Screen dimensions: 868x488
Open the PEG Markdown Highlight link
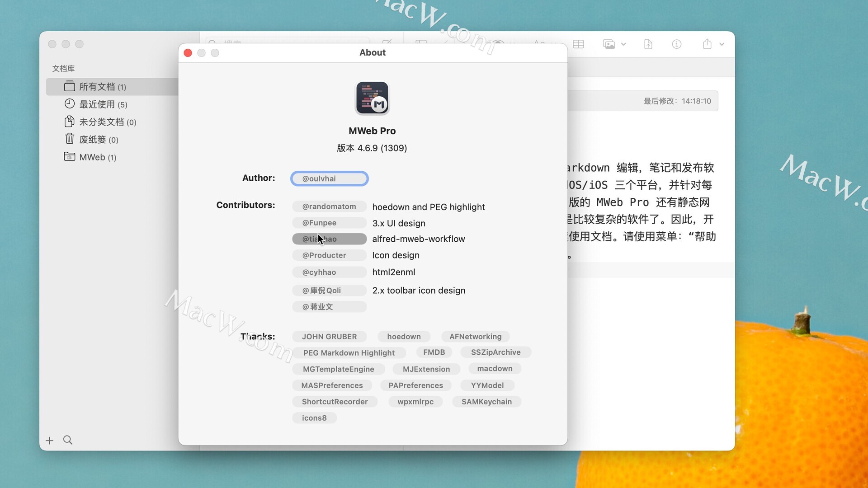pyautogui.click(x=349, y=353)
